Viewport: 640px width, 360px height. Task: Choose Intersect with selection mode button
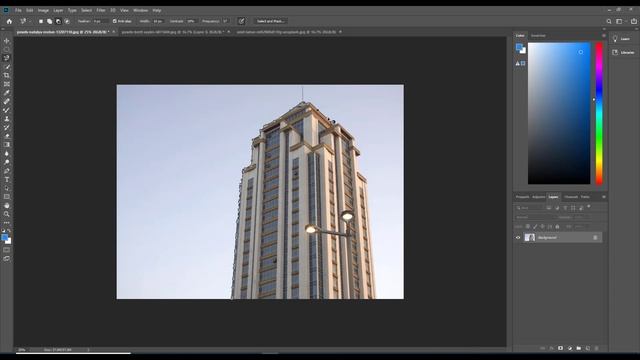pyautogui.click(x=67, y=21)
